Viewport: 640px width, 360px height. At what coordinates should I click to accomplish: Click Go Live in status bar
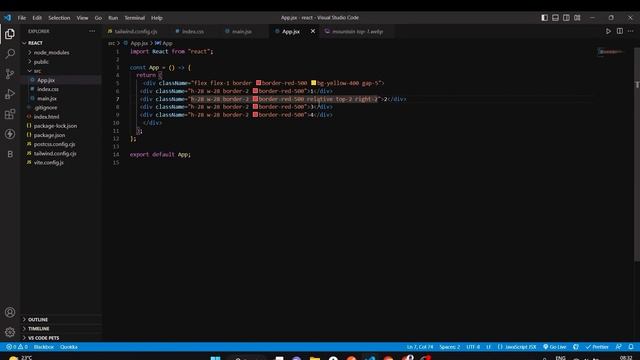pos(554,347)
